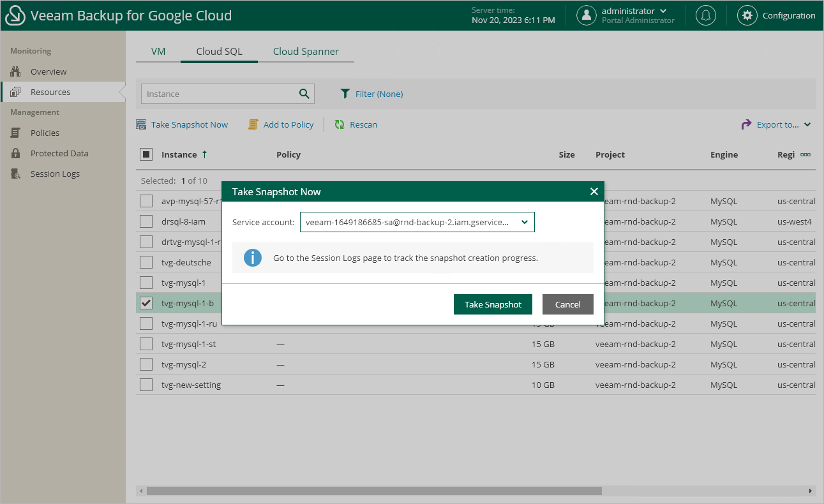This screenshot has height=504, width=824.
Task: Open Policies in the sidebar
Action: [x=45, y=133]
